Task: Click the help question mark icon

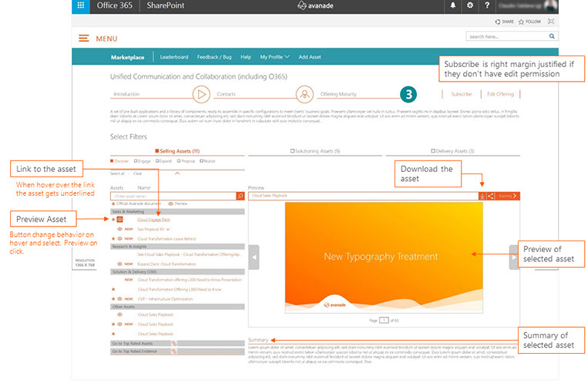Action: (487, 6)
